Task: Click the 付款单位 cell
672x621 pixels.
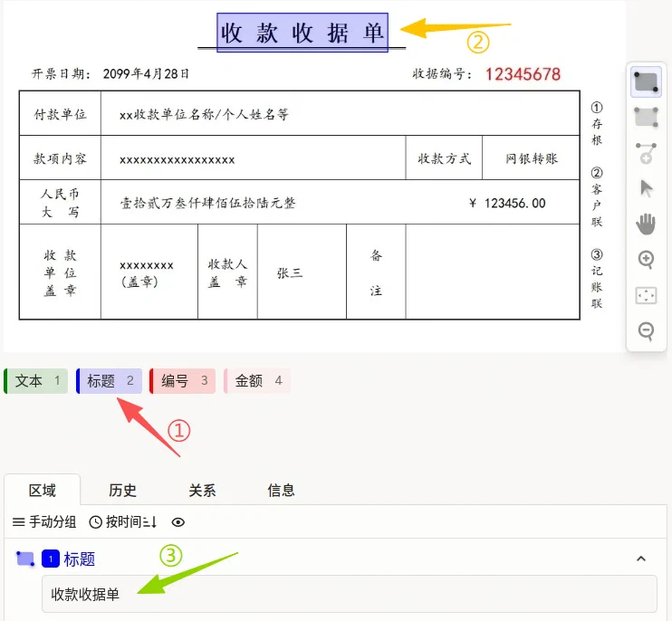Action: [x=60, y=114]
